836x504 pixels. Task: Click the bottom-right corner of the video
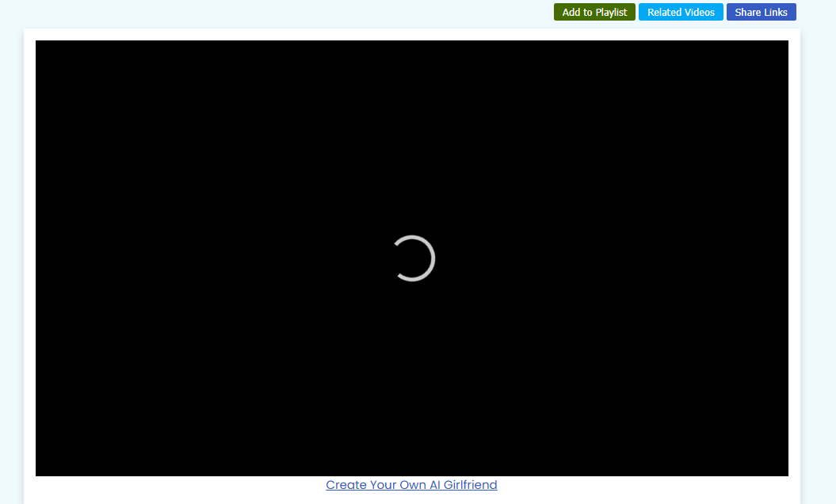coord(783,471)
